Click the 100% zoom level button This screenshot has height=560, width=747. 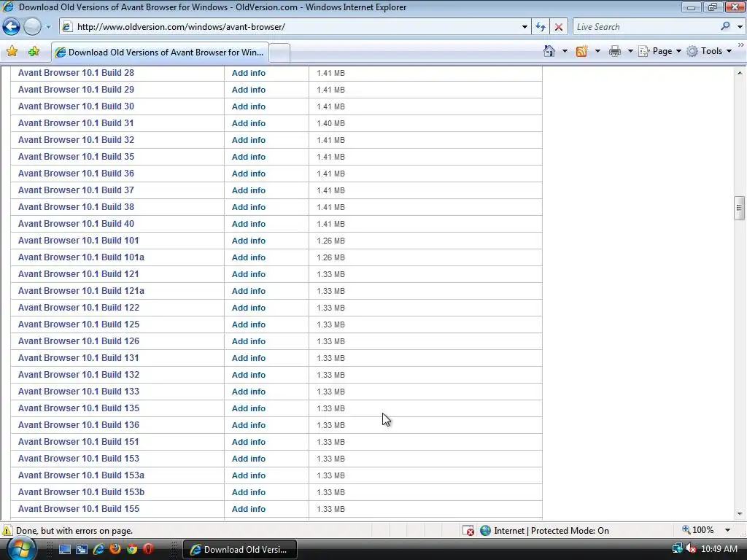coord(698,530)
